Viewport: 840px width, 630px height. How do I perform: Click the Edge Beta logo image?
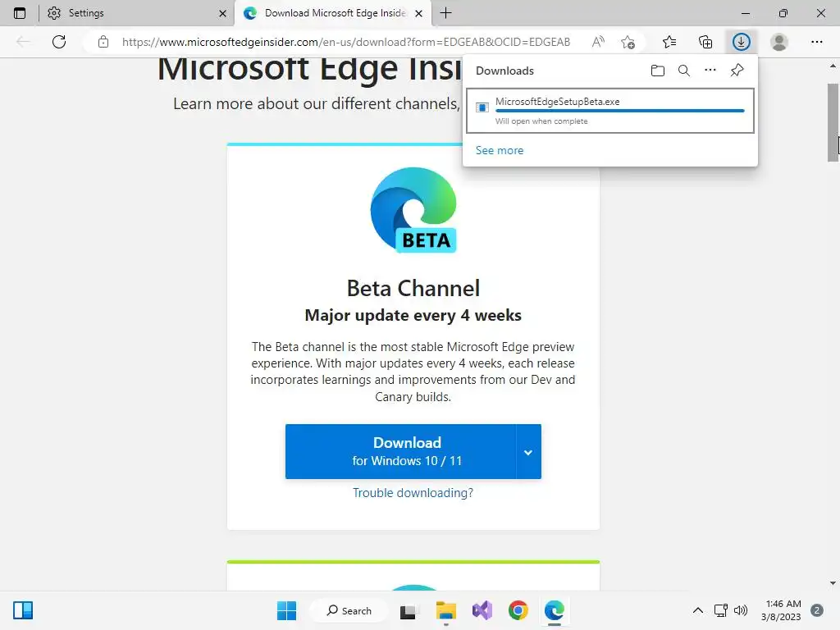point(413,210)
